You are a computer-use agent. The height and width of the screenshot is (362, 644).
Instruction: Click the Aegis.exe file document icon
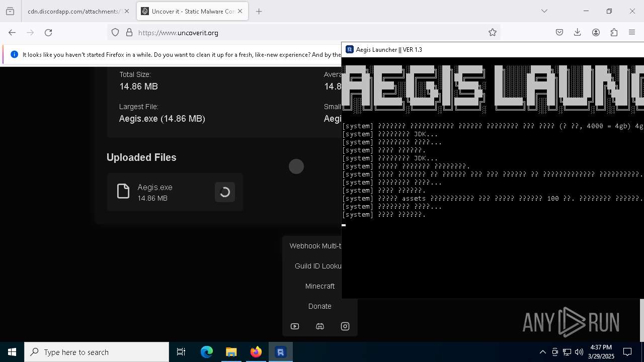(123, 192)
